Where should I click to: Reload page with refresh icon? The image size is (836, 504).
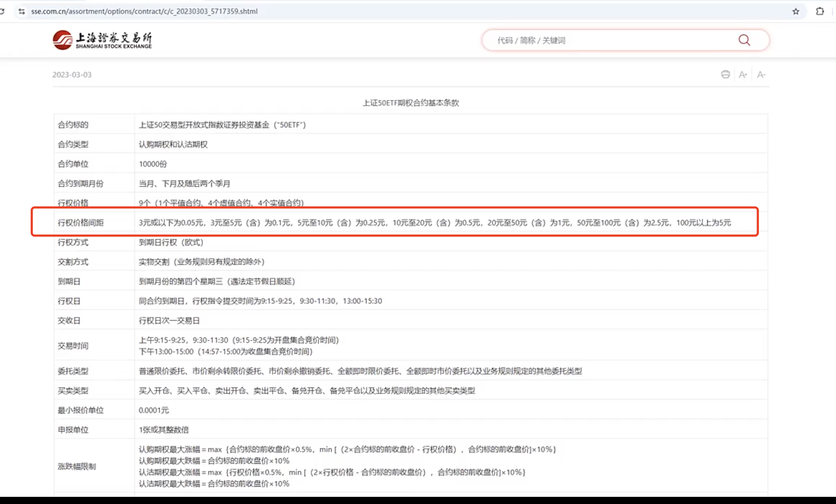click(2, 11)
